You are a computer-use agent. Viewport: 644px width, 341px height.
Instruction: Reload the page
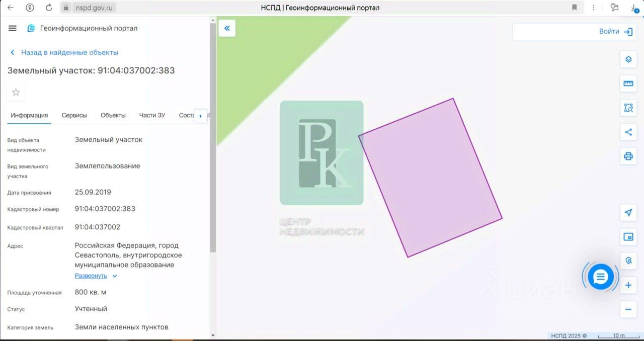(x=49, y=8)
